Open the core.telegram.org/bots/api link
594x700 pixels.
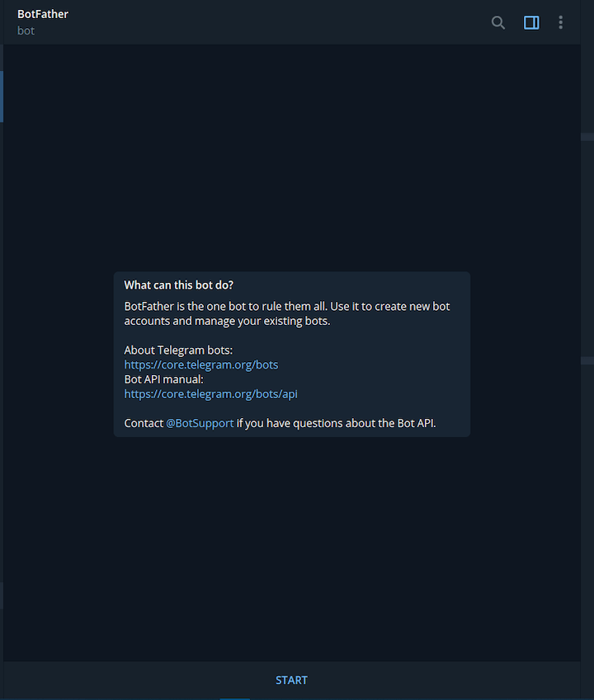(x=211, y=394)
